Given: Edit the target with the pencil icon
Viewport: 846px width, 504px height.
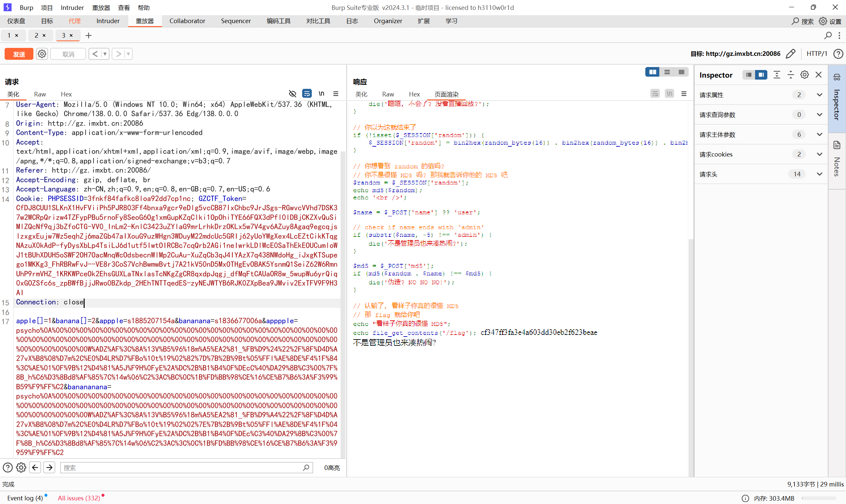Looking at the screenshot, I should click(x=790, y=54).
